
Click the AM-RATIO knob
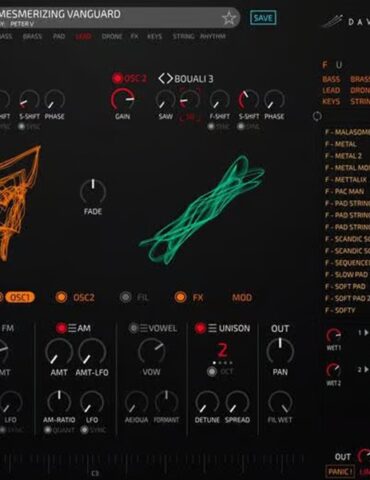pos(59,402)
